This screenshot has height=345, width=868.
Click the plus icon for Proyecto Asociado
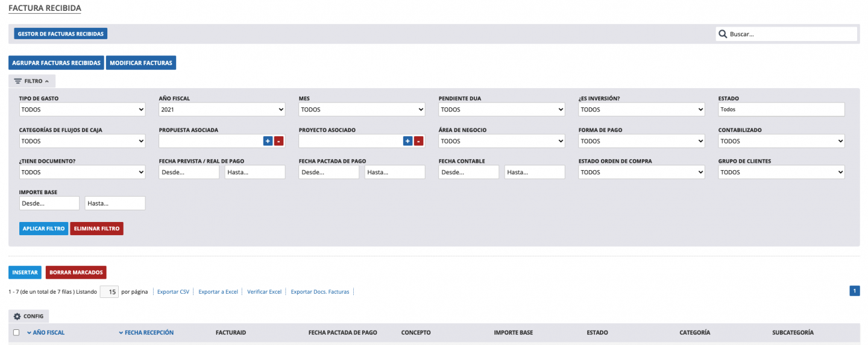(407, 141)
